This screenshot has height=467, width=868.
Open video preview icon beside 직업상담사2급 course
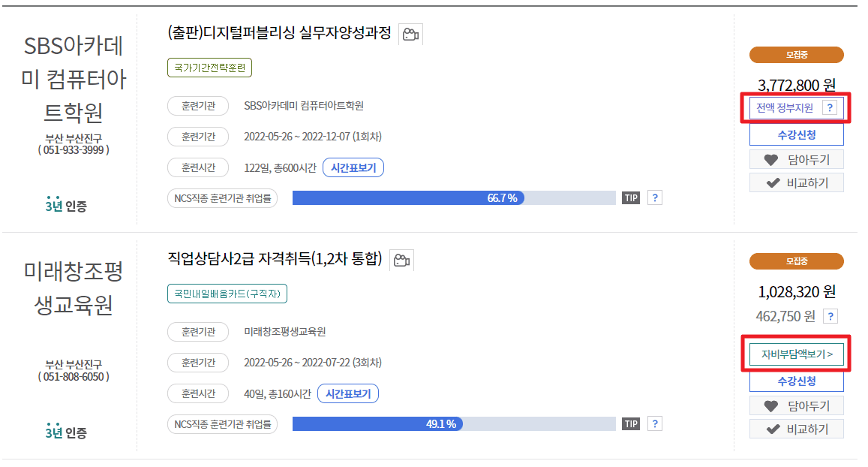pos(402,260)
